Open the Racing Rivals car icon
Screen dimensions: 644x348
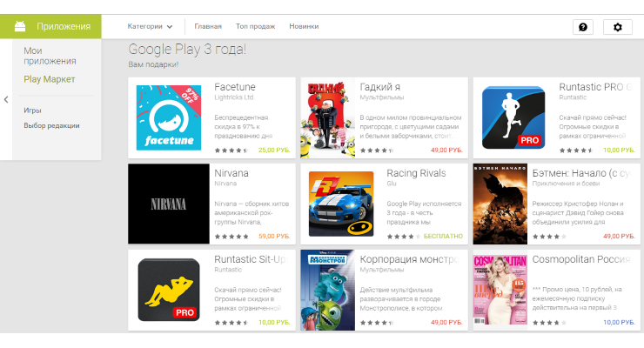click(x=341, y=204)
